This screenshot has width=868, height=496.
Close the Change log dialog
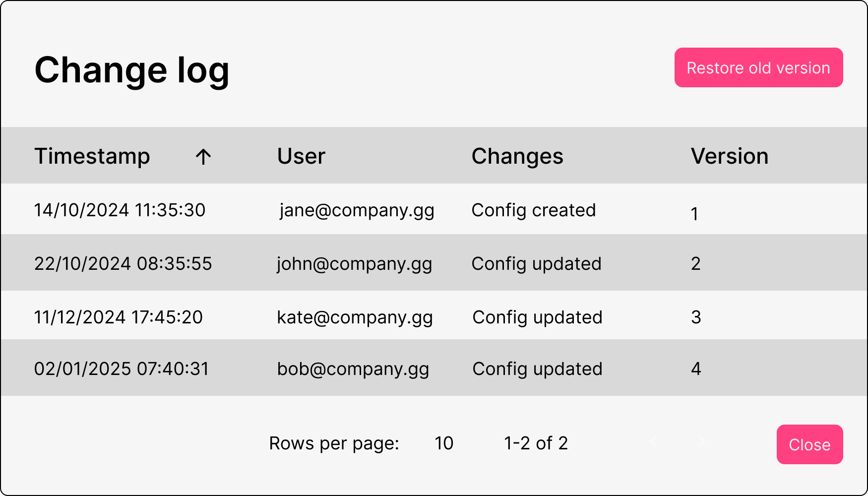pyautogui.click(x=809, y=444)
